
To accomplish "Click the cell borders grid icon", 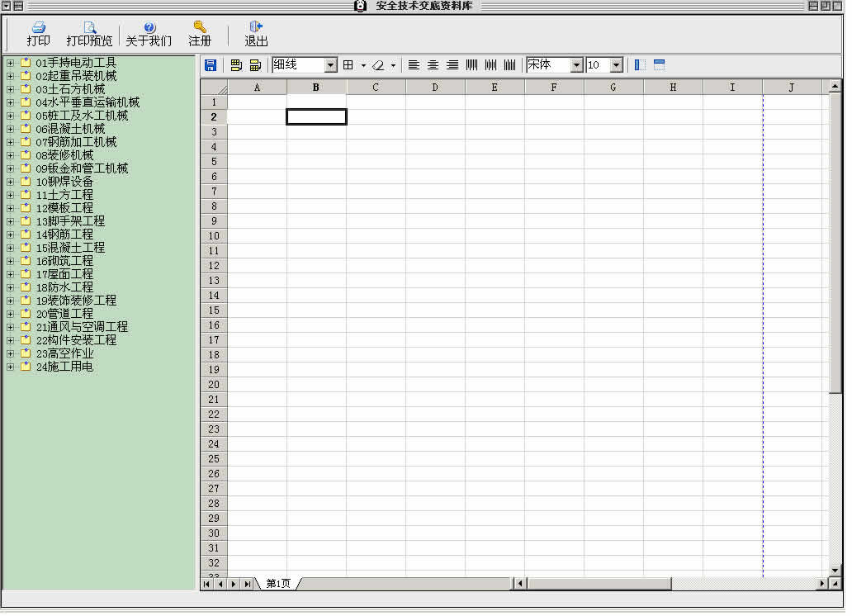I will pos(348,65).
